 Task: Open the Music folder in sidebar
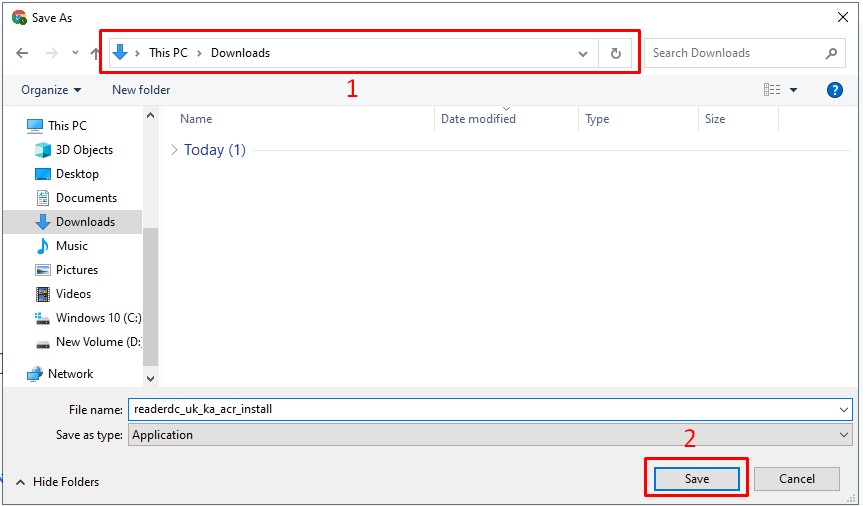coord(72,246)
